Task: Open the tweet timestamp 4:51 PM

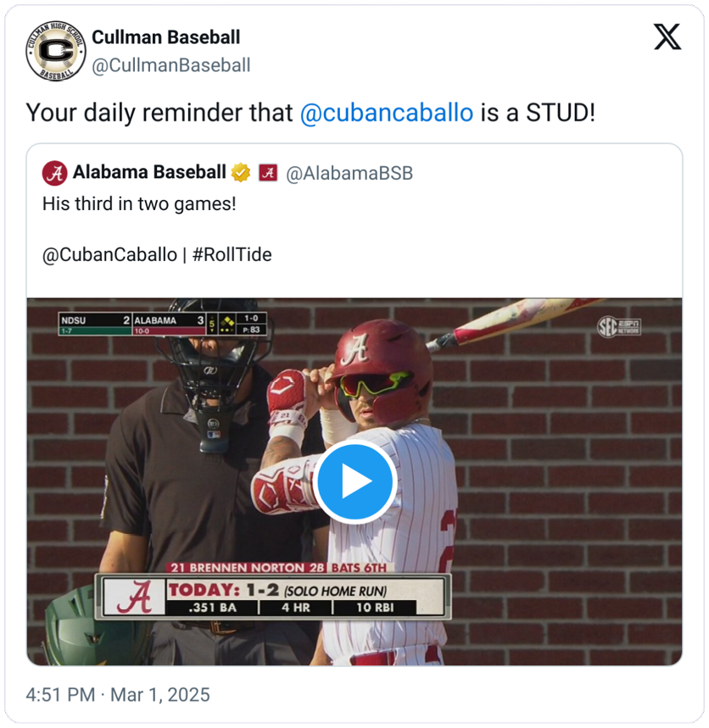Action: tap(60, 695)
